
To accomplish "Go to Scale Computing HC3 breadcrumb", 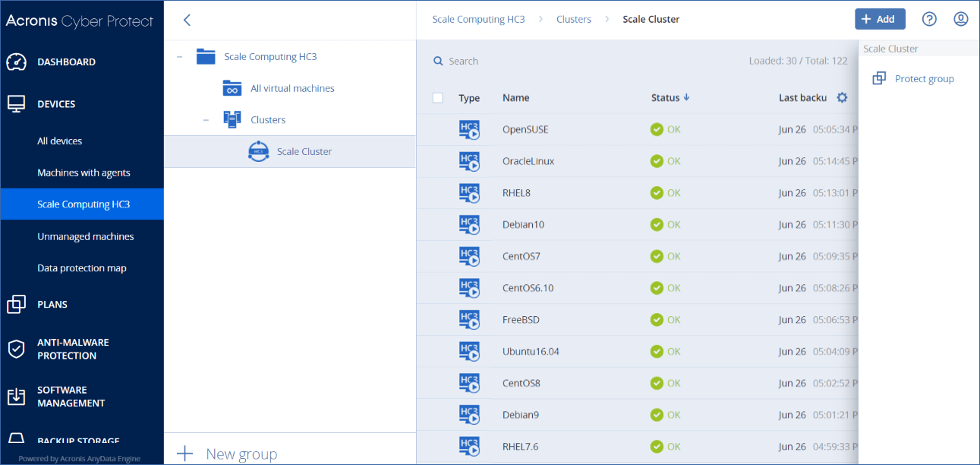I will [x=478, y=19].
